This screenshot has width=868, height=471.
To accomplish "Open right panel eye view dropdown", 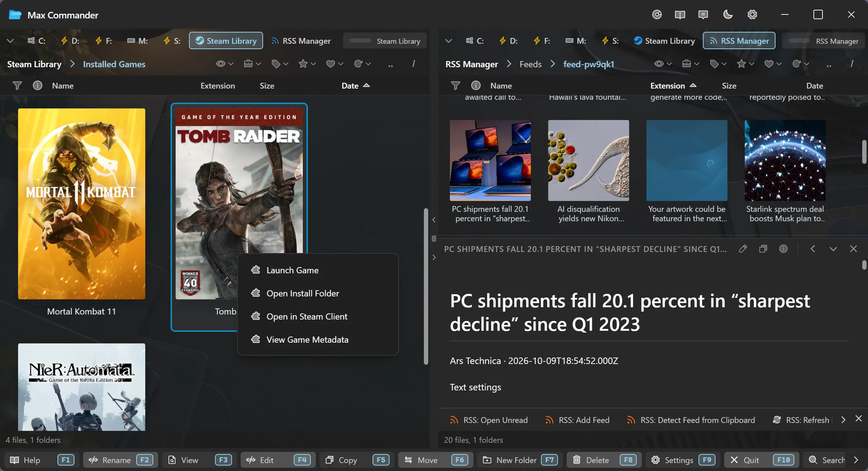I will (663, 64).
